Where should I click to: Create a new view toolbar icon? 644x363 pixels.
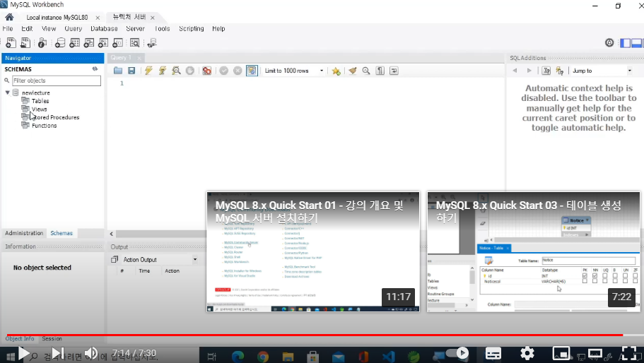(x=88, y=42)
